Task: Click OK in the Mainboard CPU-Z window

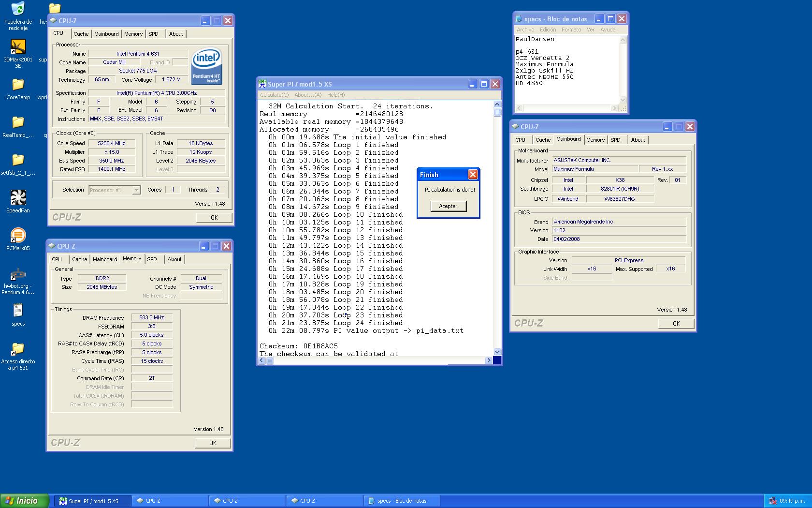Action: coord(676,324)
